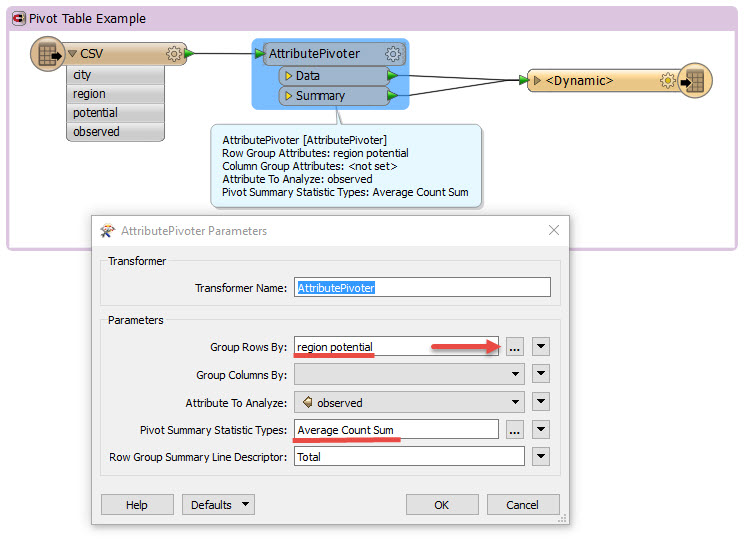Select the Pivot Table Example bookmark title
Image resolution: width=744 pixels, height=544 pixels.
click(87, 19)
